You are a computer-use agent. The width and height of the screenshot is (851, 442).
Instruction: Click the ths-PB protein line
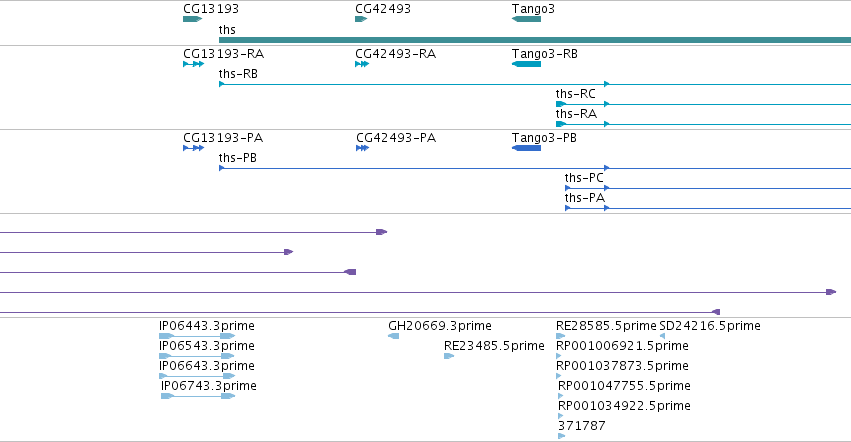click(535, 168)
